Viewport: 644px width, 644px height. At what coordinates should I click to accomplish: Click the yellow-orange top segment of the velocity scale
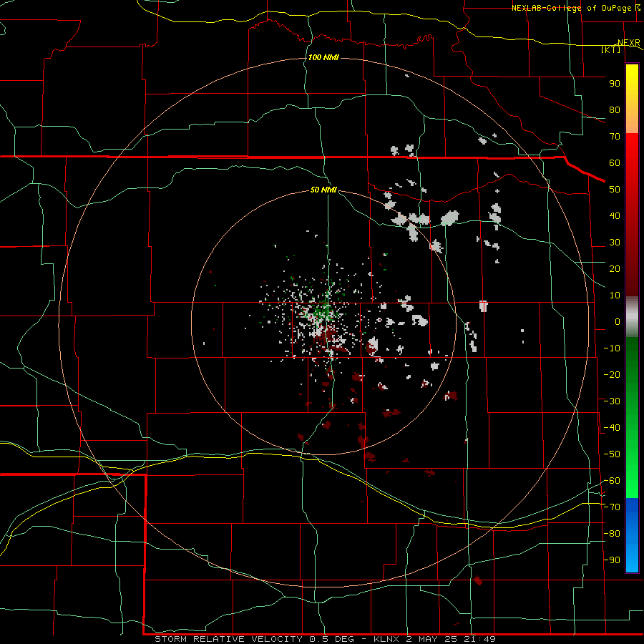pyautogui.click(x=632, y=99)
